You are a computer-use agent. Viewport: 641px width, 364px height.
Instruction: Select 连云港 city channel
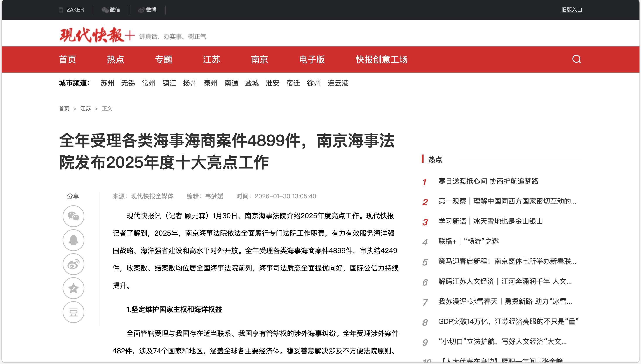338,83
